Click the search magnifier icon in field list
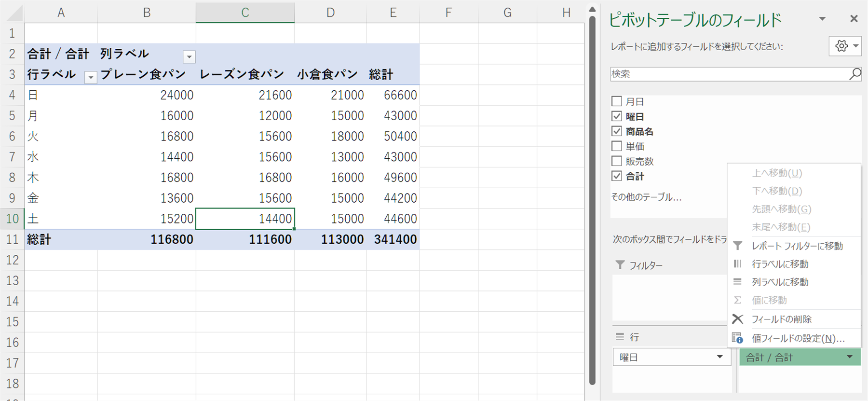868x401 pixels. (x=855, y=74)
